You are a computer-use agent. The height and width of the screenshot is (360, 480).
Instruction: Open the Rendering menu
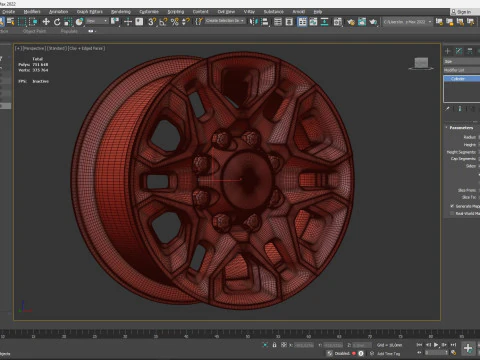[x=121, y=12]
